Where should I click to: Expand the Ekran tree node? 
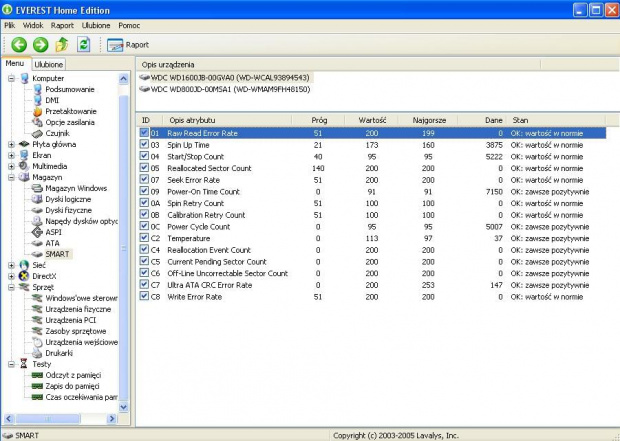point(11,155)
